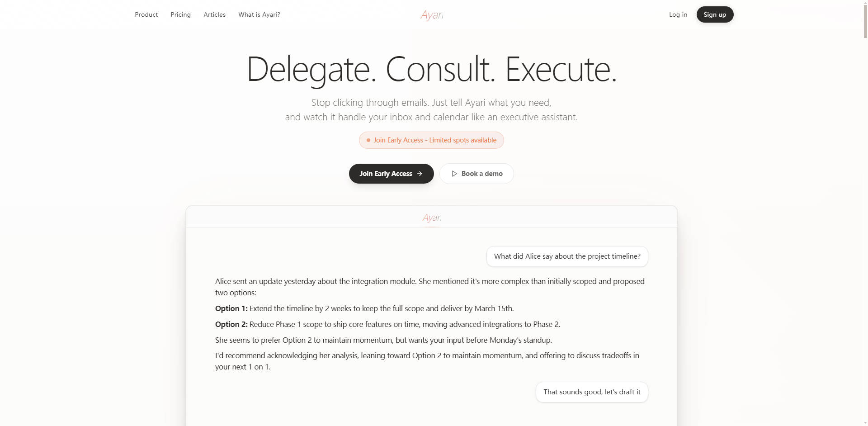Click the play triangle icon beside Book a demo
Image resolution: width=868 pixels, height=426 pixels.
tap(454, 174)
